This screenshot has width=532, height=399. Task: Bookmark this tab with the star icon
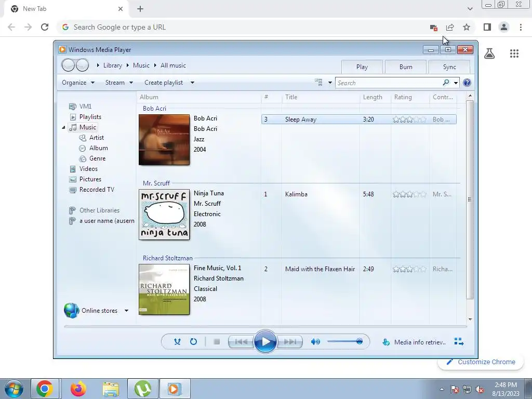467,27
